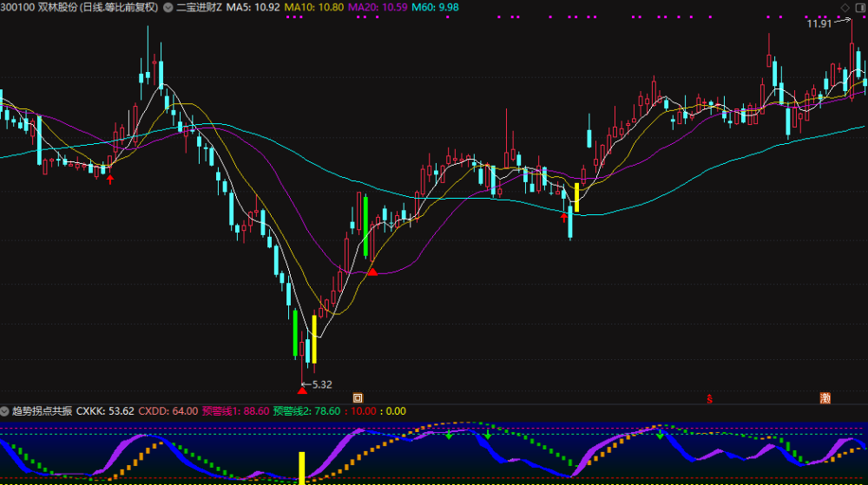This screenshot has width=868, height=485.
Task: Click the 二宝进财Z indicator name
Action: 199,8
